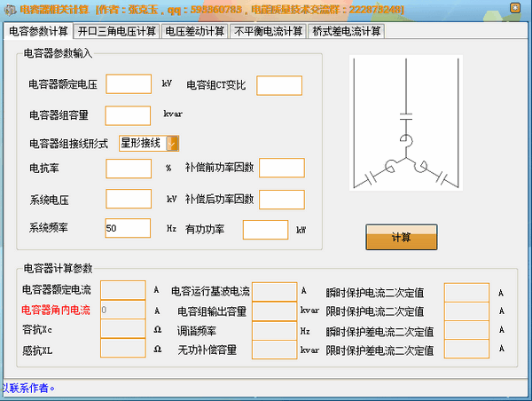This screenshot has width=532, height=401.
Task: Click the 电抗率 percent input field
Action: [129, 169]
